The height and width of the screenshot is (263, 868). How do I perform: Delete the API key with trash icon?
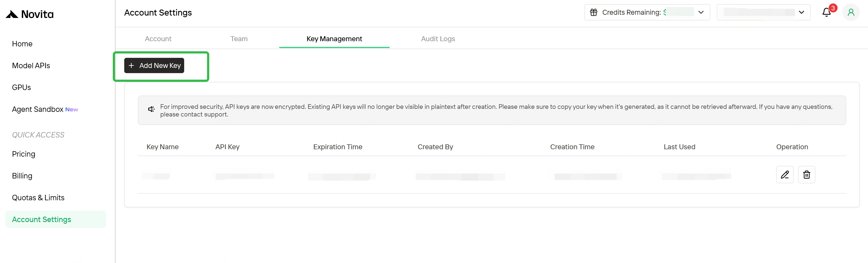807,175
